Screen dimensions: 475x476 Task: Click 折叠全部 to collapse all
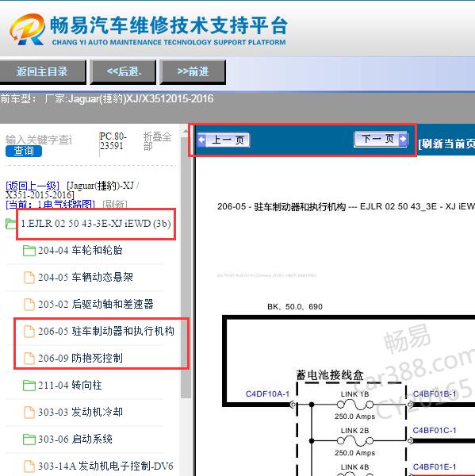pyautogui.click(x=157, y=141)
